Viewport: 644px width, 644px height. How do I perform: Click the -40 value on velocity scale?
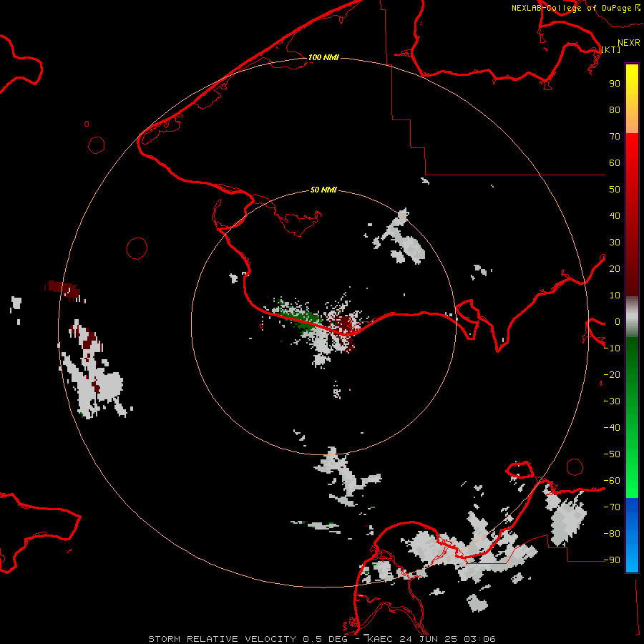click(612, 428)
